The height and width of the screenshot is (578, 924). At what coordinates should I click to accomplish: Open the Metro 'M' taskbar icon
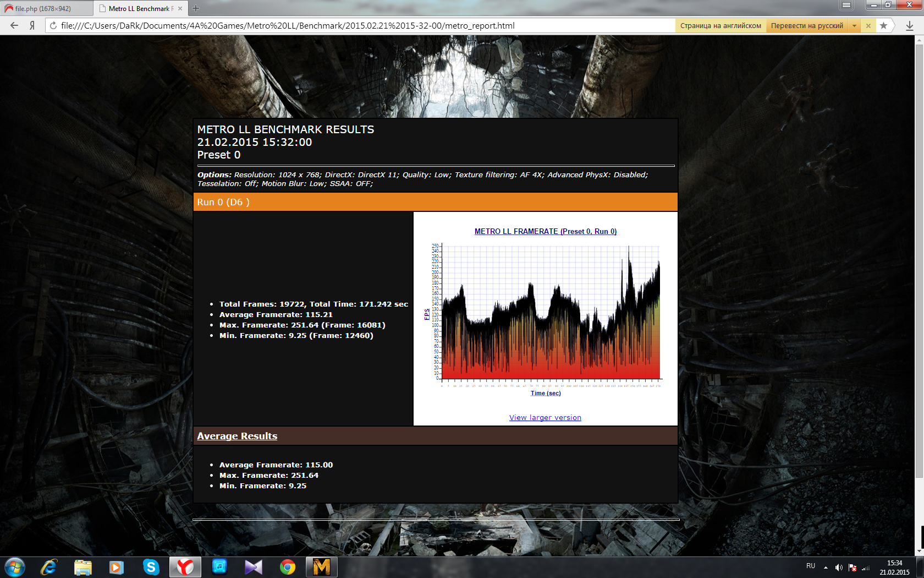(x=322, y=567)
